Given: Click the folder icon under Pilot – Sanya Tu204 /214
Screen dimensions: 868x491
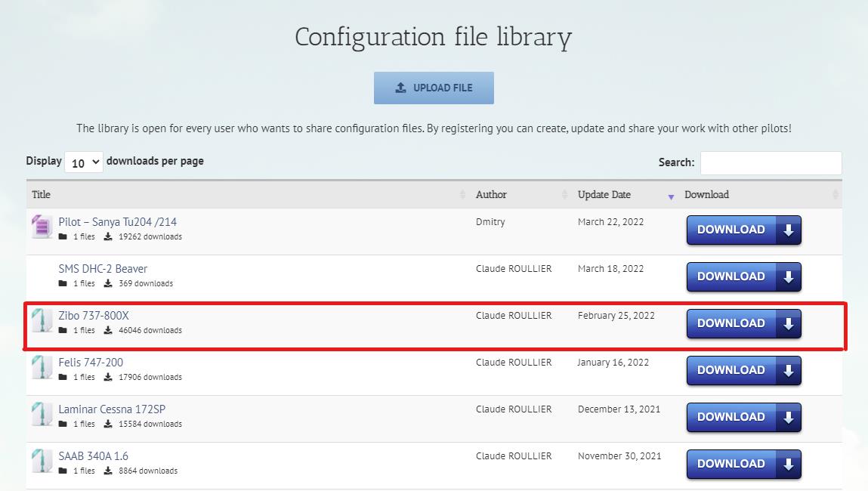Looking at the screenshot, I should (x=63, y=237).
